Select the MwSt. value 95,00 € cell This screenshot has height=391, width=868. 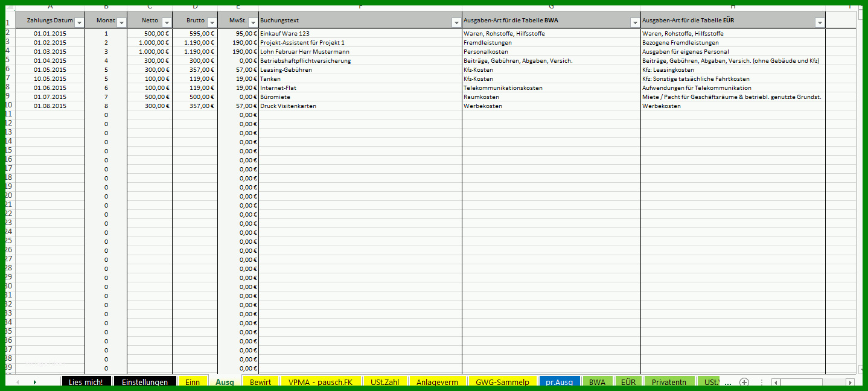[238, 34]
